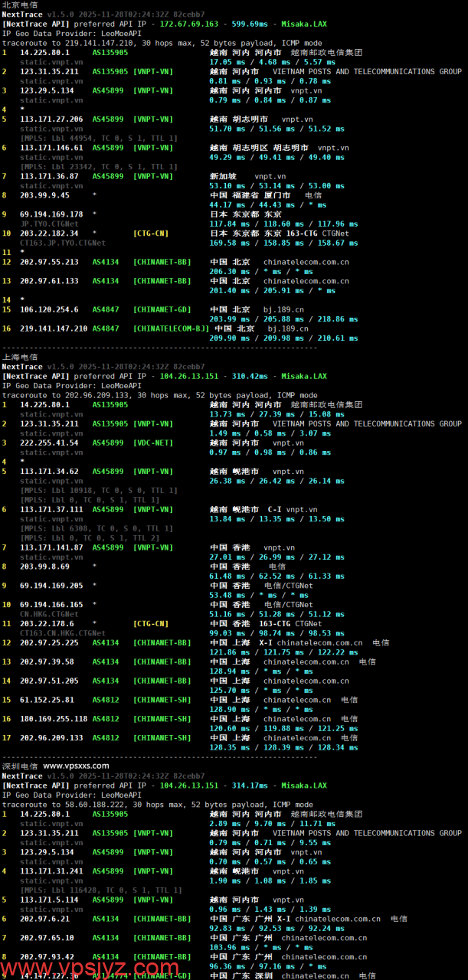
Task: Select hop IP 113.171.37.111
Action: (51, 509)
